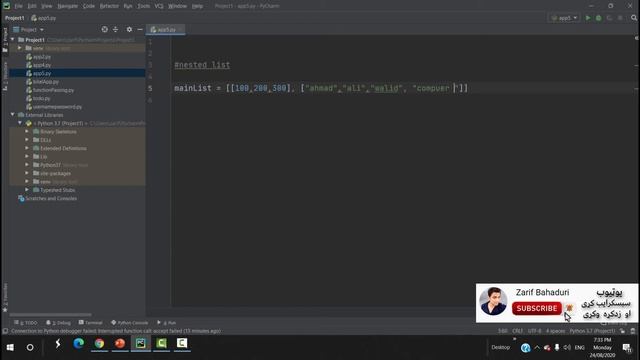The image size is (640, 360).
Task: Expand the Typeshed Stubs node
Action: click(x=27, y=190)
